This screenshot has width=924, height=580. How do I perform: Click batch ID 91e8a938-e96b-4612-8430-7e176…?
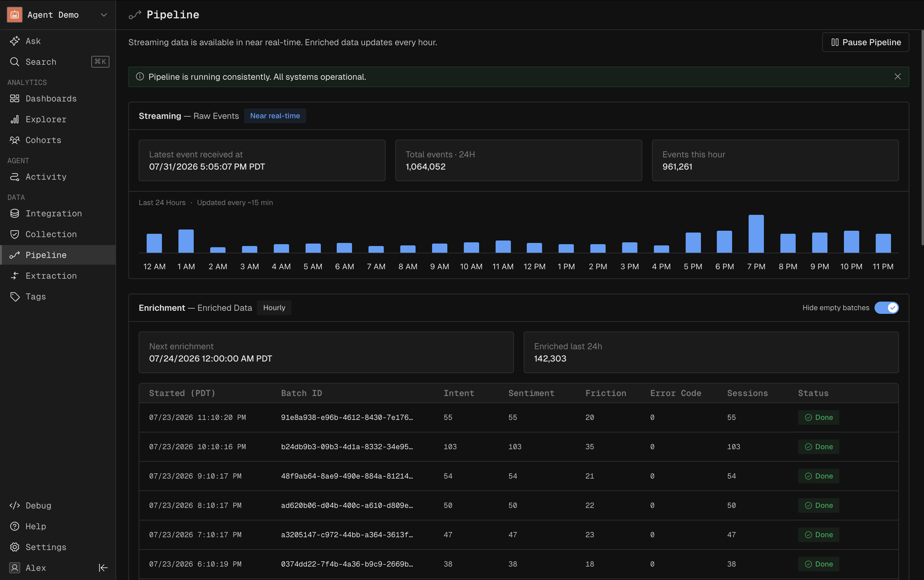point(347,417)
